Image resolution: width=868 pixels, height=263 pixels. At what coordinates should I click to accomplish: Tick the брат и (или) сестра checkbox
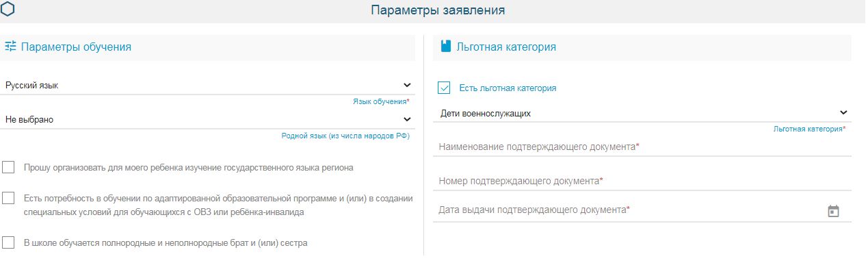(8, 242)
